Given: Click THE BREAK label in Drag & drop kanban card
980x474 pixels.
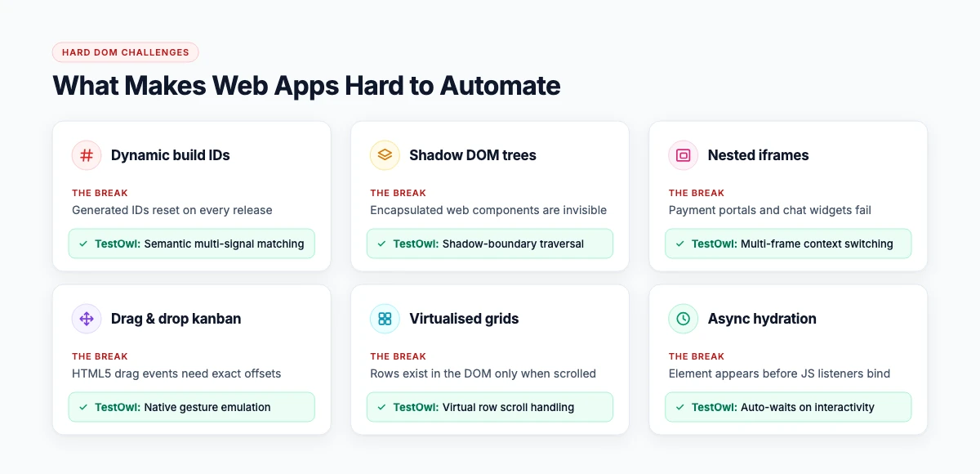Looking at the screenshot, I should coord(100,356).
